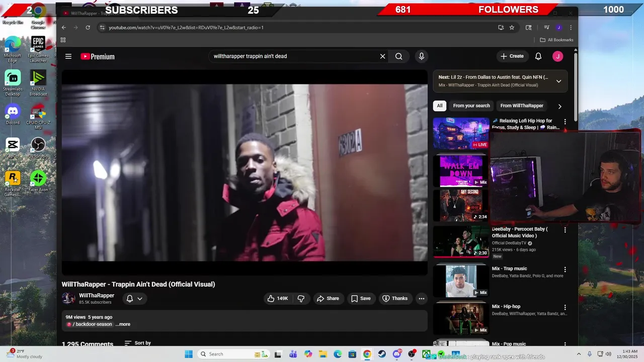The image size is (644, 362).
Task: Show more filter chips with right arrow
Action: [x=559, y=107]
